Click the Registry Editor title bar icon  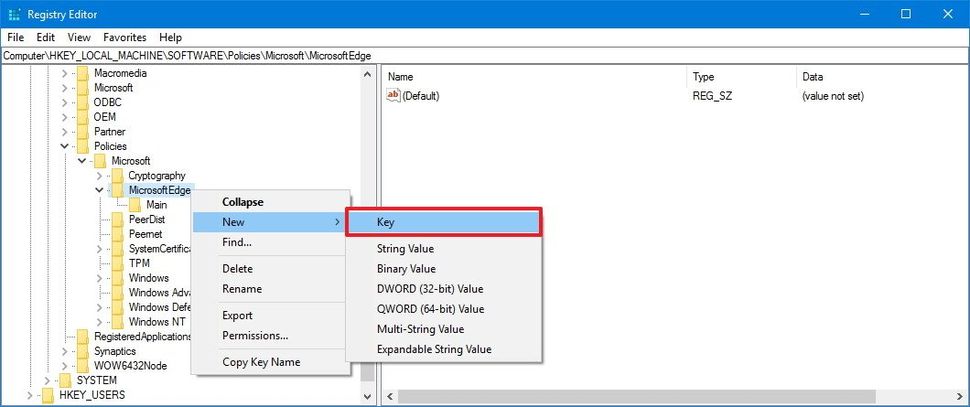click(x=14, y=14)
